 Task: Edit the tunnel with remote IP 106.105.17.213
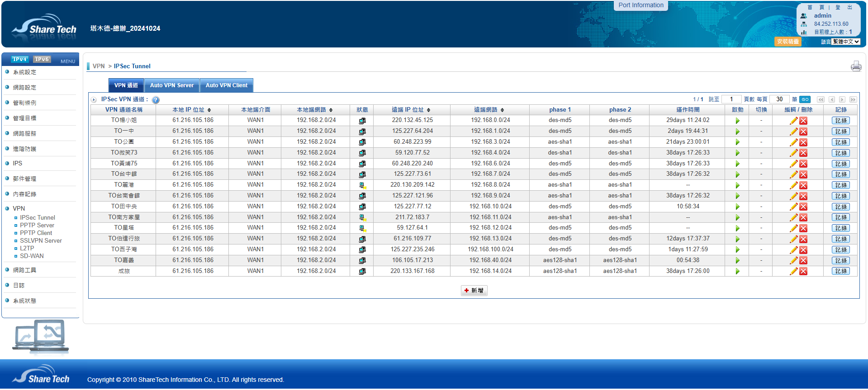[x=793, y=261]
